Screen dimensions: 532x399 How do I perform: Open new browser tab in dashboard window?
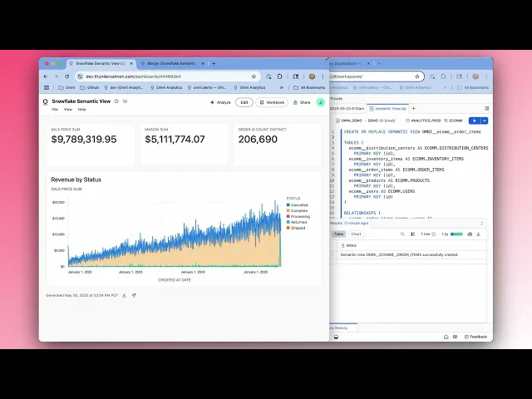[214, 63]
